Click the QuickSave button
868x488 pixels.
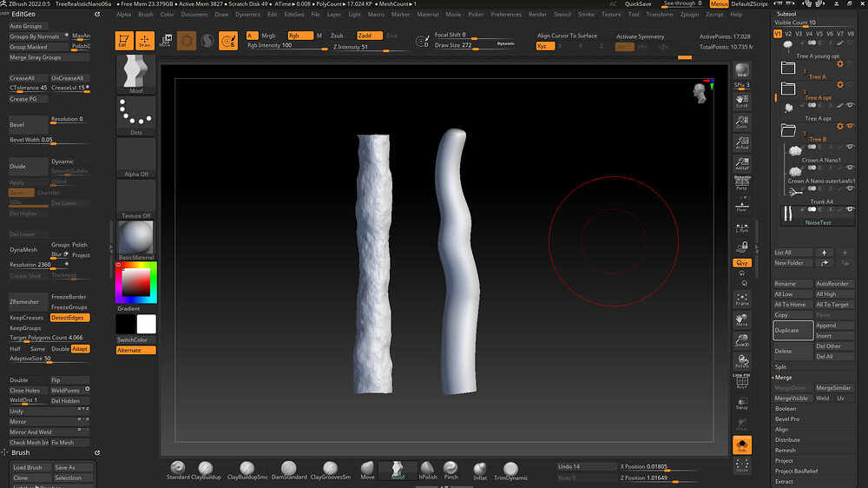[x=638, y=3]
